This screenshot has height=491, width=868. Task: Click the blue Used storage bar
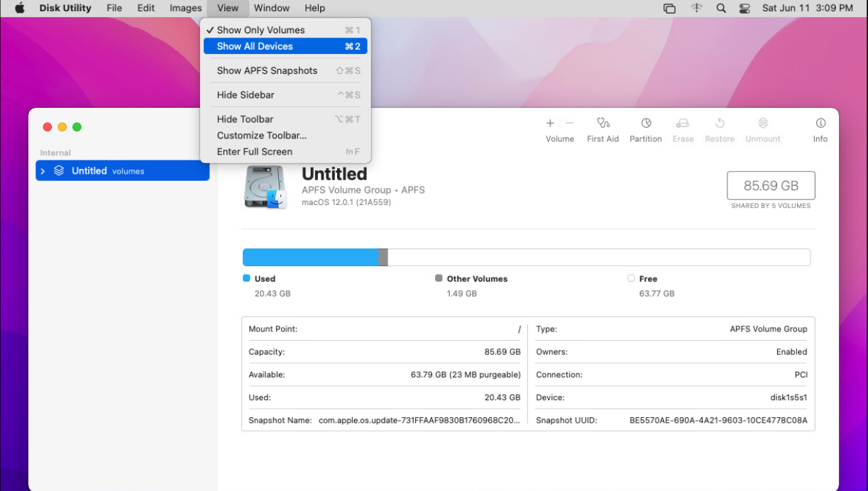(x=312, y=257)
